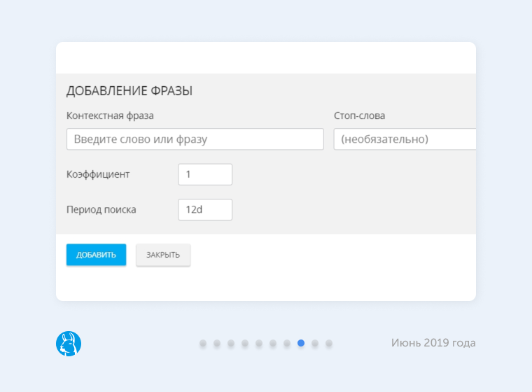Click the Стоп-слова optional input field
Viewport: 532px width, 392px height.
pyautogui.click(x=405, y=139)
